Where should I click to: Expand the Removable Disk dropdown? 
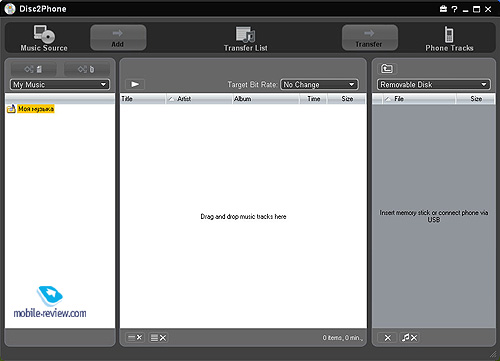(x=434, y=85)
